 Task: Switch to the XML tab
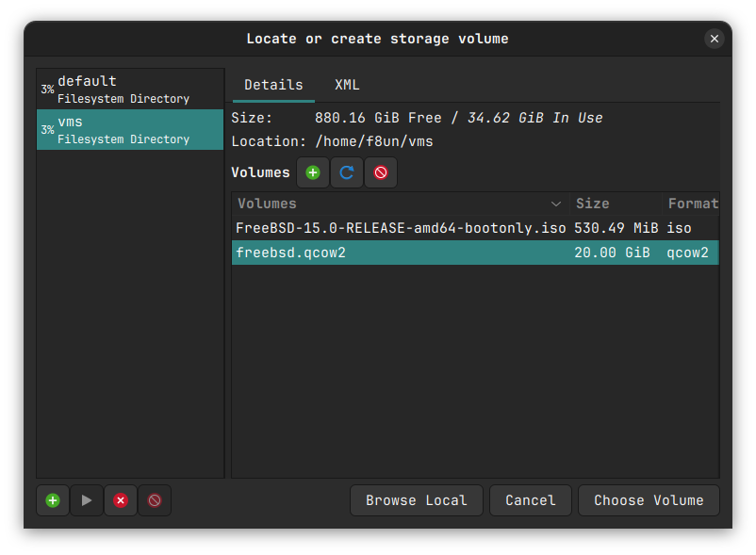tap(347, 85)
